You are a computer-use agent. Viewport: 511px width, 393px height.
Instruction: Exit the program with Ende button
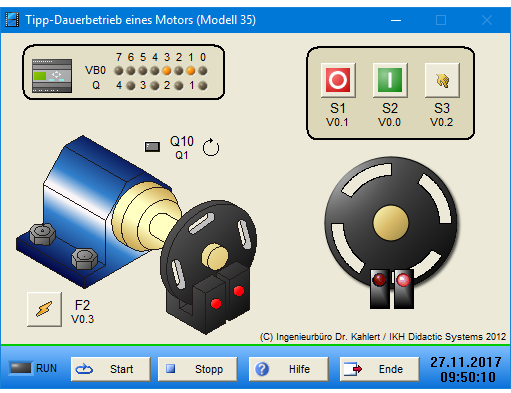coord(380,369)
